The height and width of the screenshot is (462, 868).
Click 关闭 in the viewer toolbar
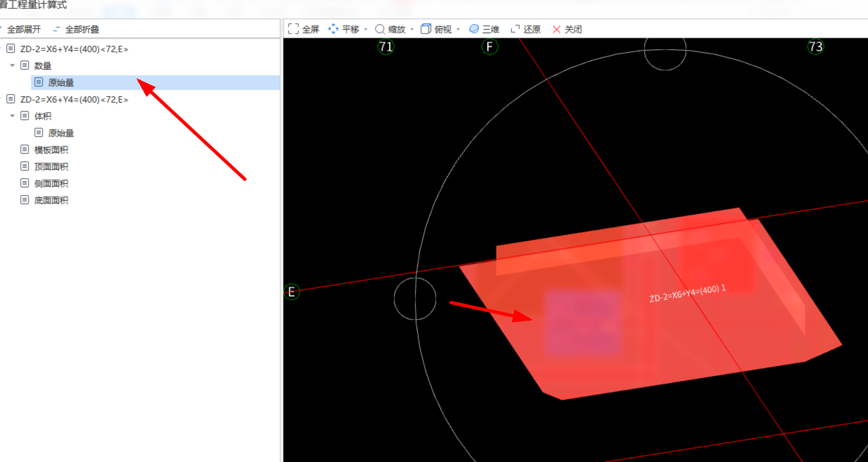567,29
